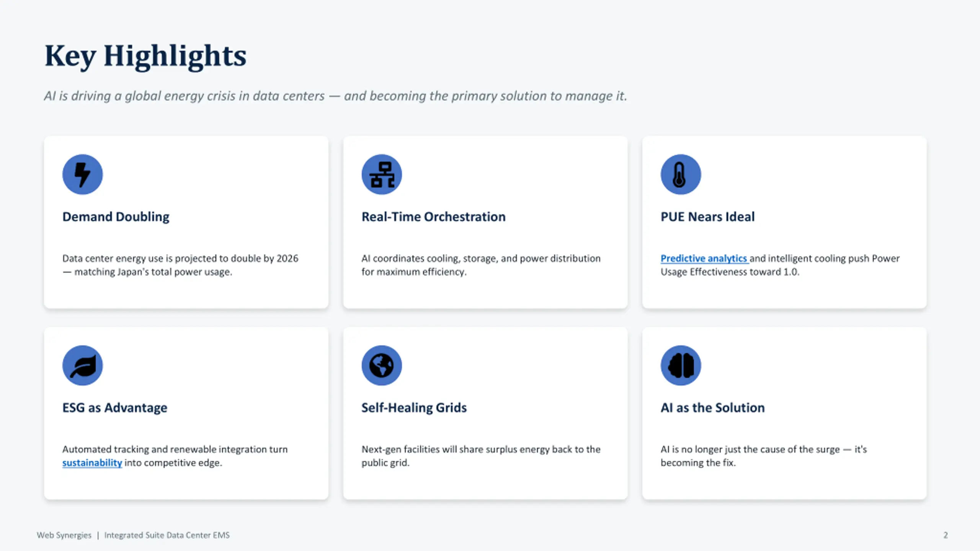The height and width of the screenshot is (551, 980).
Task: Select the Real-Time Orchestration heading
Action: pyautogui.click(x=433, y=217)
